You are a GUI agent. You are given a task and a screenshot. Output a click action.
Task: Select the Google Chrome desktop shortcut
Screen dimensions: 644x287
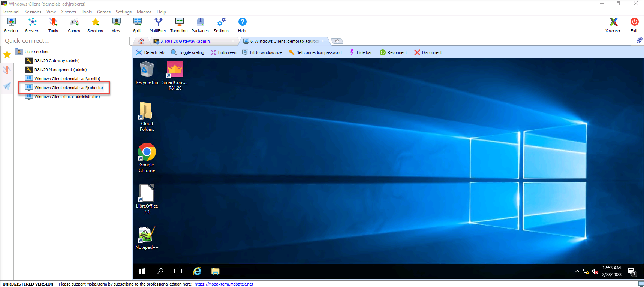tap(147, 158)
